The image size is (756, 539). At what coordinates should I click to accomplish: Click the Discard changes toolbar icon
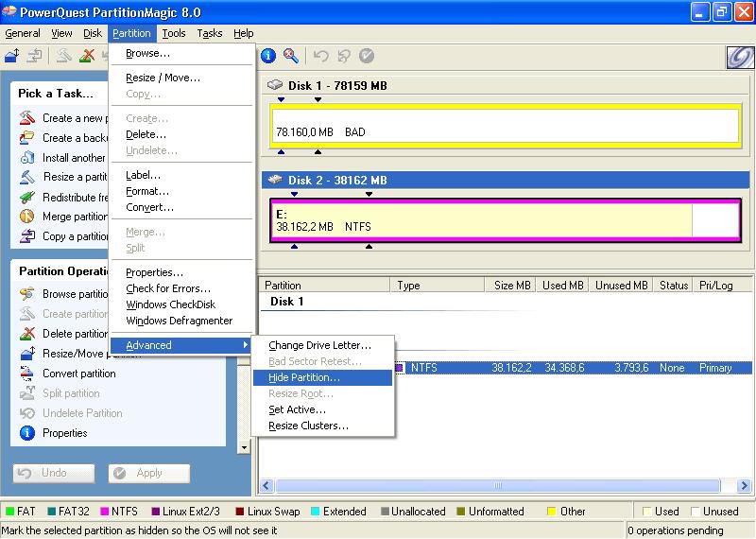click(x=344, y=56)
